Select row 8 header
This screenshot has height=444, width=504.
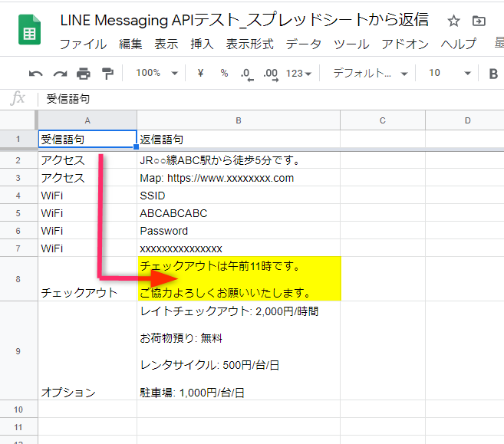coord(18,279)
